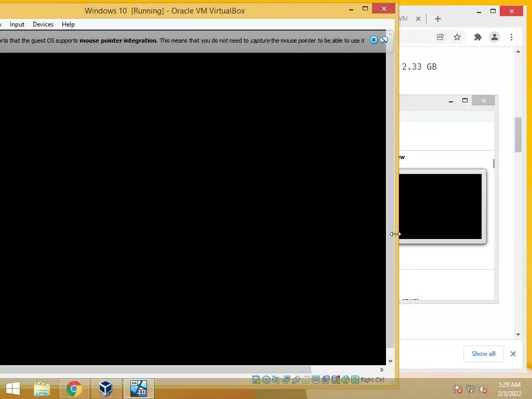The height and width of the screenshot is (399, 532).
Task: Minimize the Chrome window
Action: coord(478,12)
